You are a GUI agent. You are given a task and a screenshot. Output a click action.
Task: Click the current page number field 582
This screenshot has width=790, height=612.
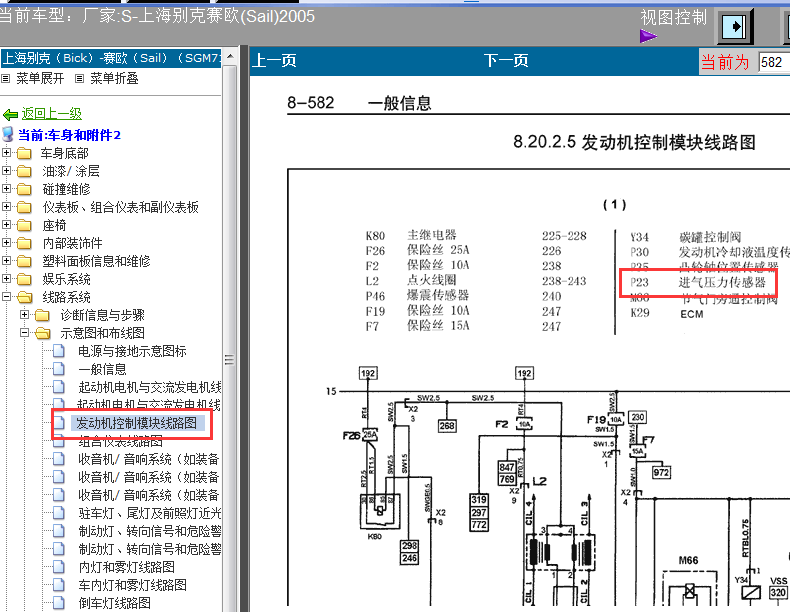pyautogui.click(x=774, y=62)
